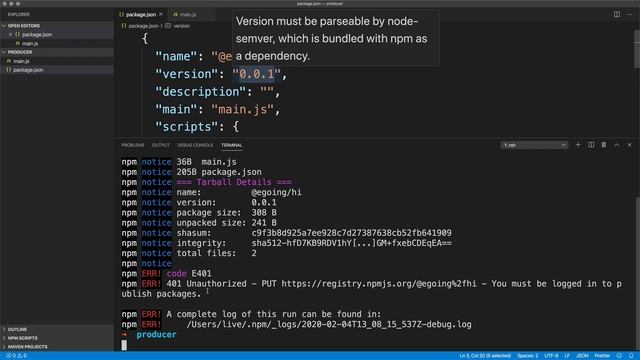Select the Terminal panel tab
The image size is (640, 360).
point(231,145)
